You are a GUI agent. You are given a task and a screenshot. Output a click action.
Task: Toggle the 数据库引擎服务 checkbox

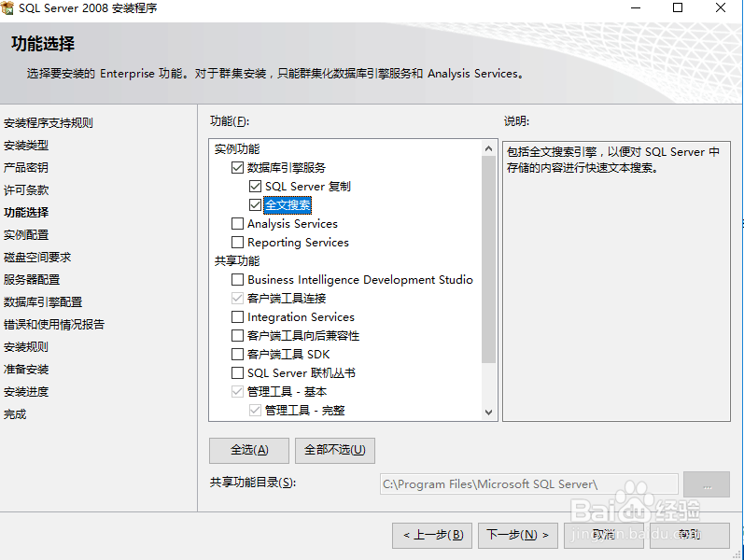[237, 167]
